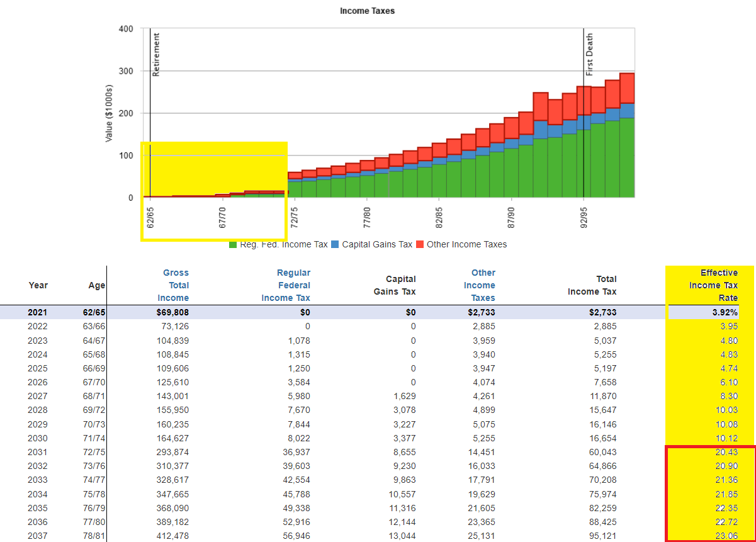
Task: Click the 3.92% effective rate in 2021 row
Action: 725,312
